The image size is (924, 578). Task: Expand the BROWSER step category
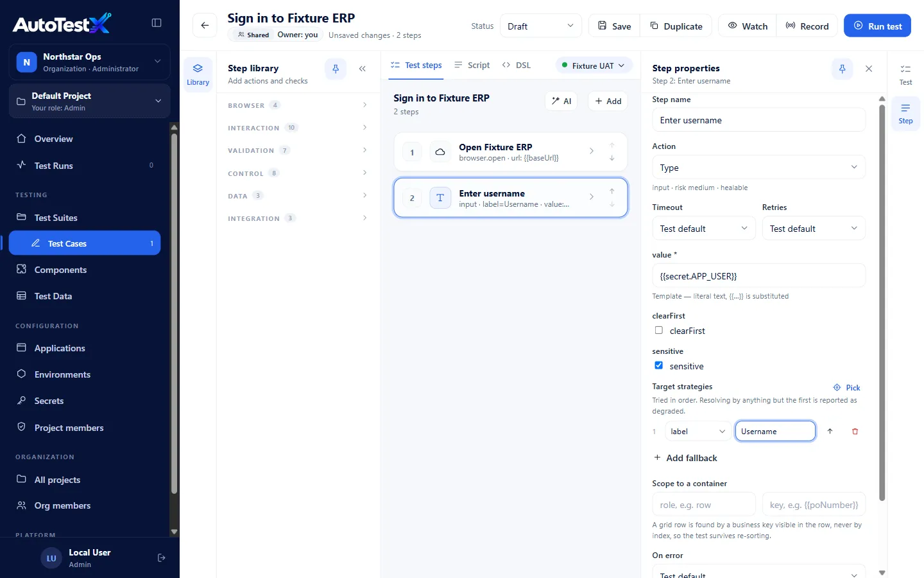click(298, 105)
